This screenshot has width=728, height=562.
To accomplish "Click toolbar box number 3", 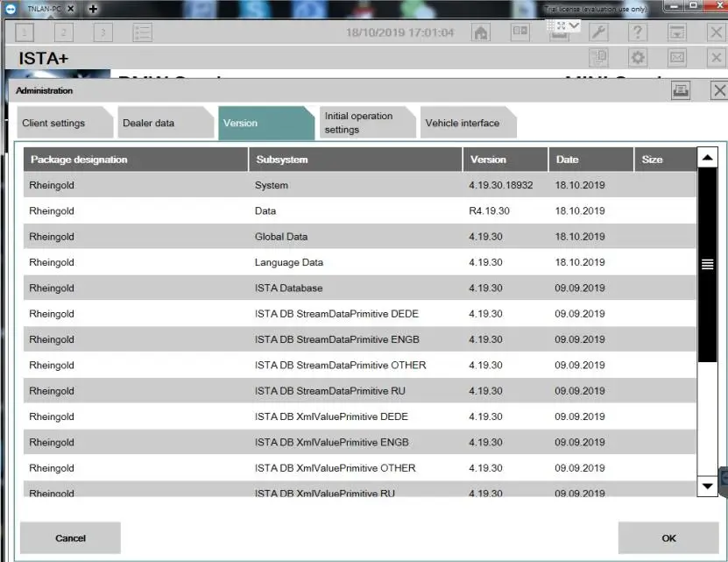I will 103,32.
